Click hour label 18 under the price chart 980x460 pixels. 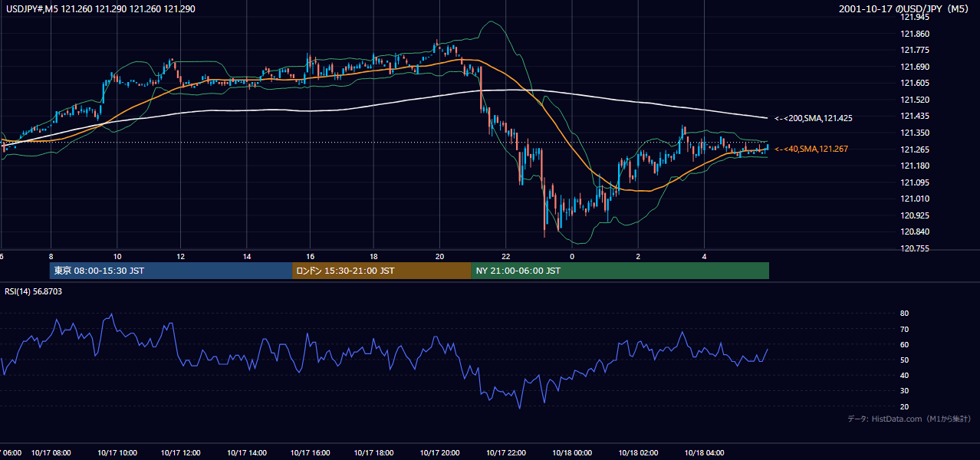click(373, 256)
